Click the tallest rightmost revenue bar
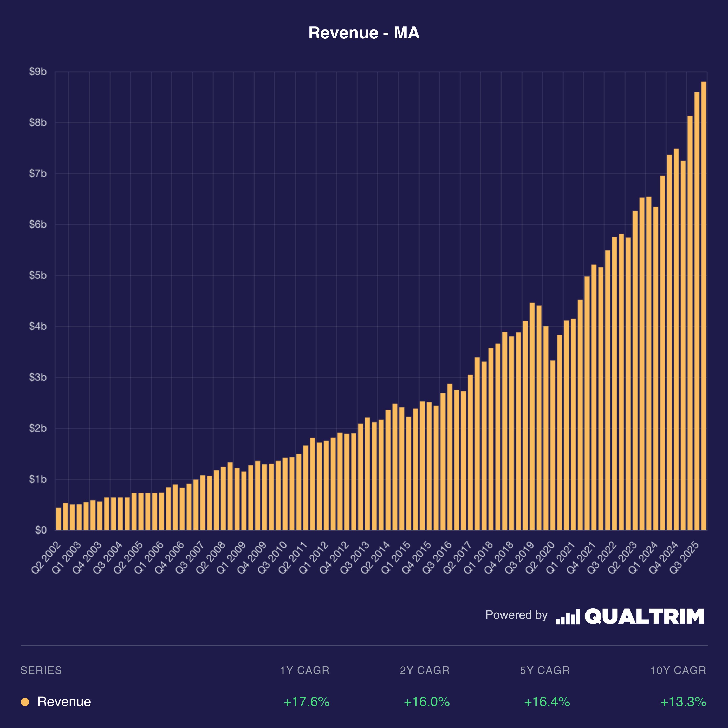Screen dimensions: 728x728 704,305
